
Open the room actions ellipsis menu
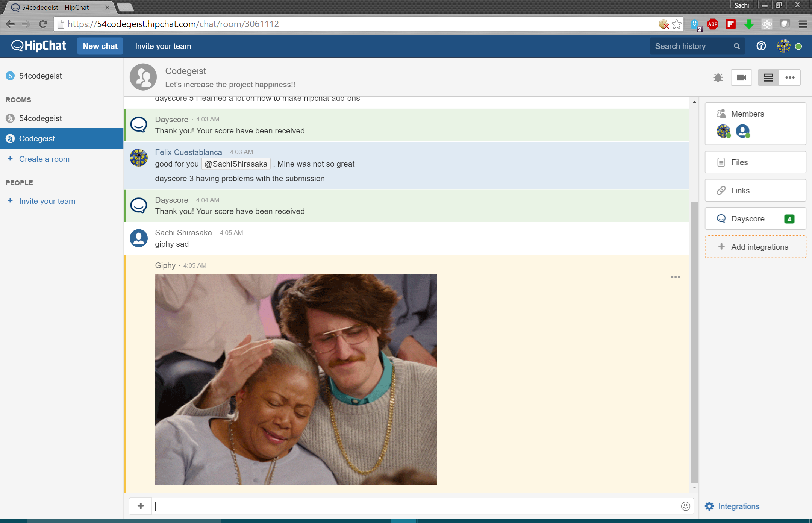pyautogui.click(x=790, y=78)
